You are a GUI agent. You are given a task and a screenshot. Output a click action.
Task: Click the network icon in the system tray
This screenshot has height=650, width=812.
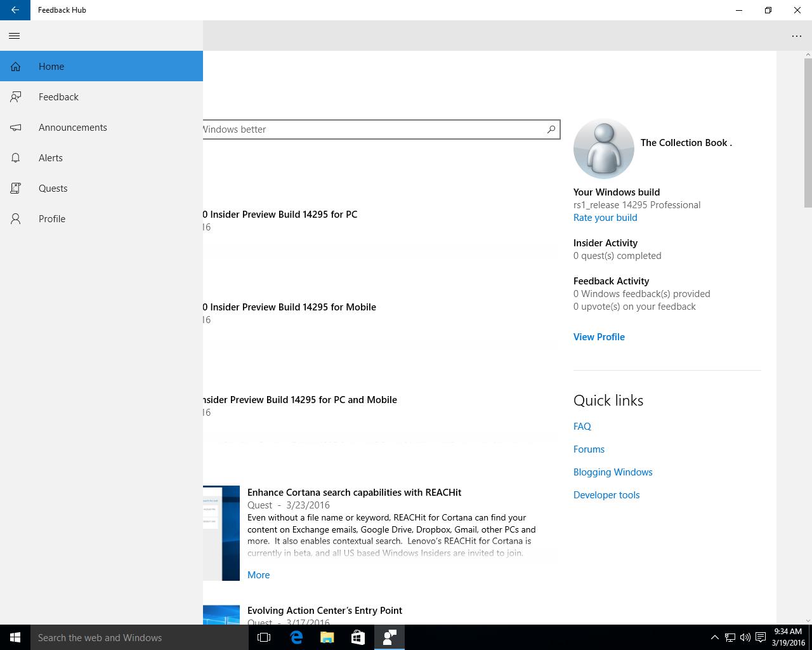(x=730, y=637)
